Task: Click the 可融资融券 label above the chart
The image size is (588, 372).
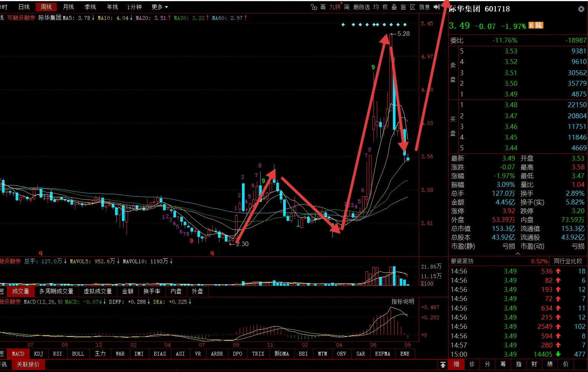Action: tap(21, 18)
